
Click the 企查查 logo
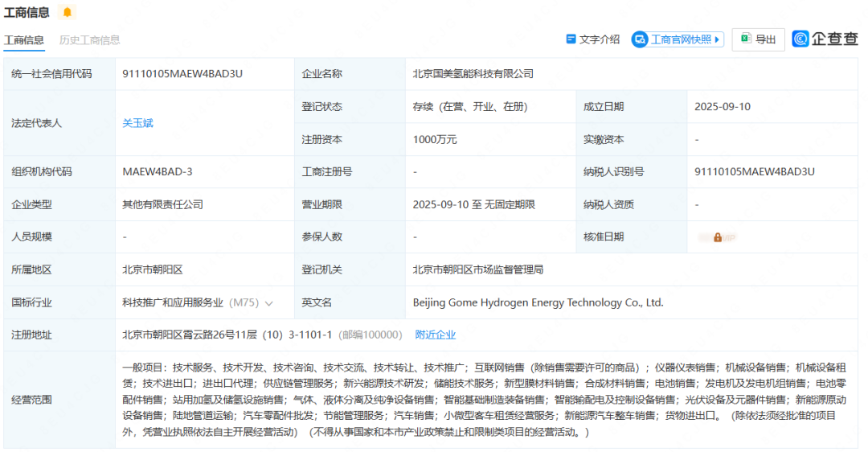(x=825, y=39)
